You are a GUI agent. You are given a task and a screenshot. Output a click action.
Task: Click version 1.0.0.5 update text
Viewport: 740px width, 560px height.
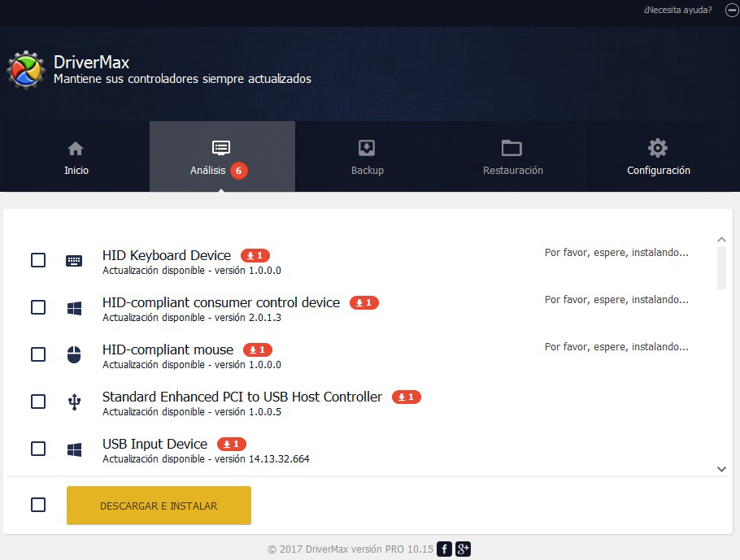[x=192, y=412]
